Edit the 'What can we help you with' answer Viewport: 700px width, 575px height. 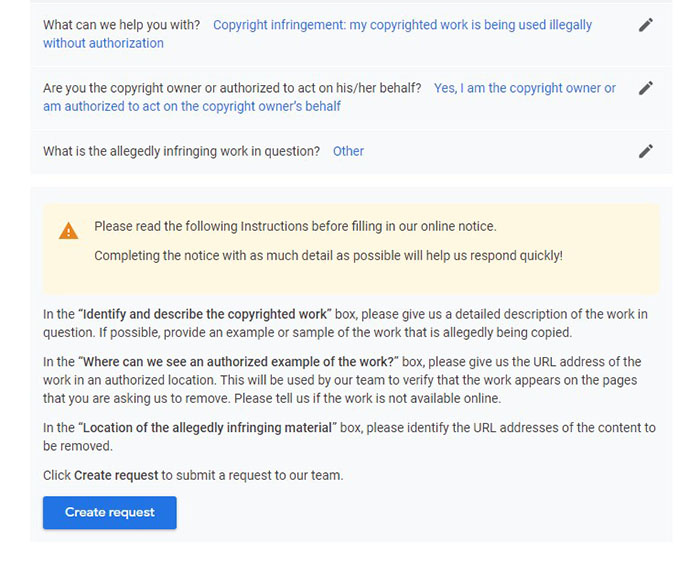(646, 25)
